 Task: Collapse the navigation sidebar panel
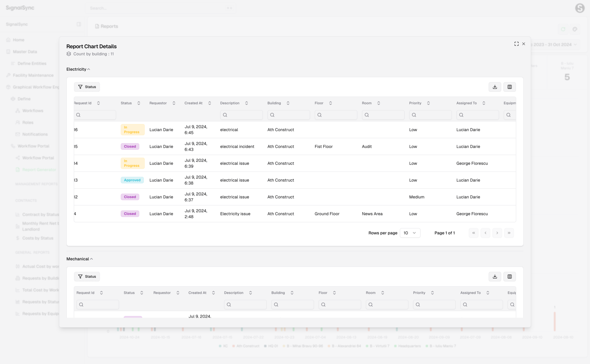pos(79,24)
